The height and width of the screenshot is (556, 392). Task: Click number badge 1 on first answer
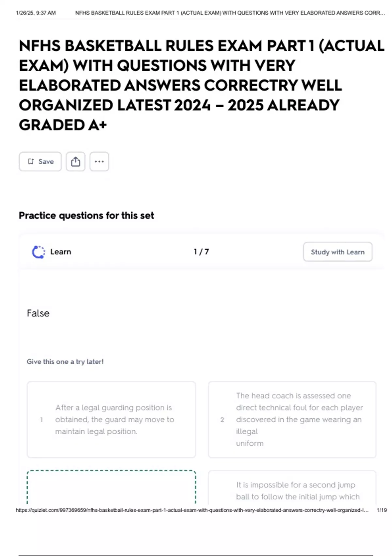click(41, 420)
